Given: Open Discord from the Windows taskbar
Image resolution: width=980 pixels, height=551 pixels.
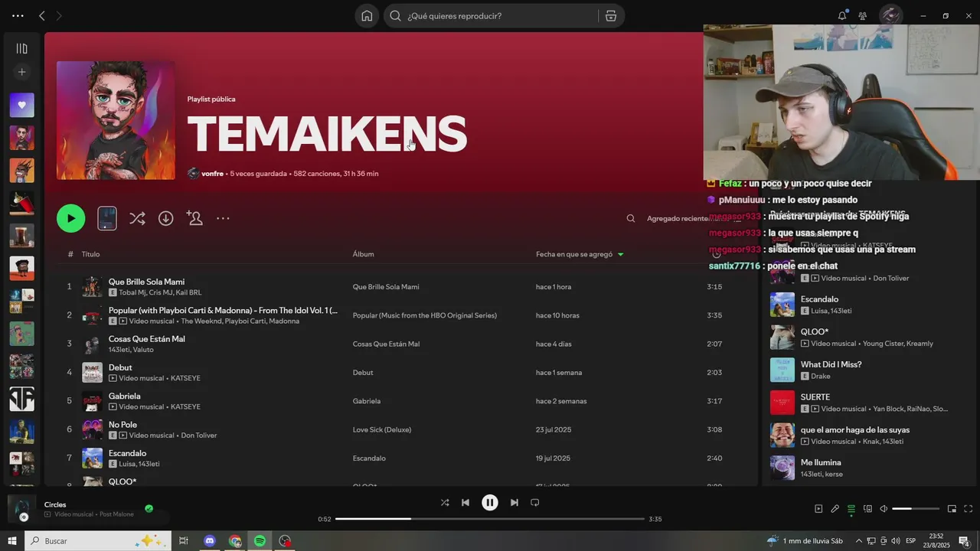Looking at the screenshot, I should pyautogui.click(x=210, y=541).
